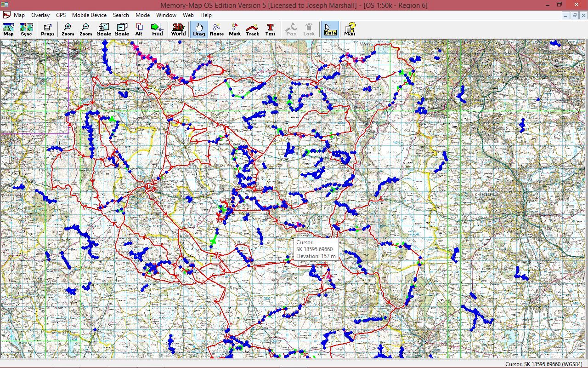Open the Map list toolbar icon

click(x=8, y=29)
